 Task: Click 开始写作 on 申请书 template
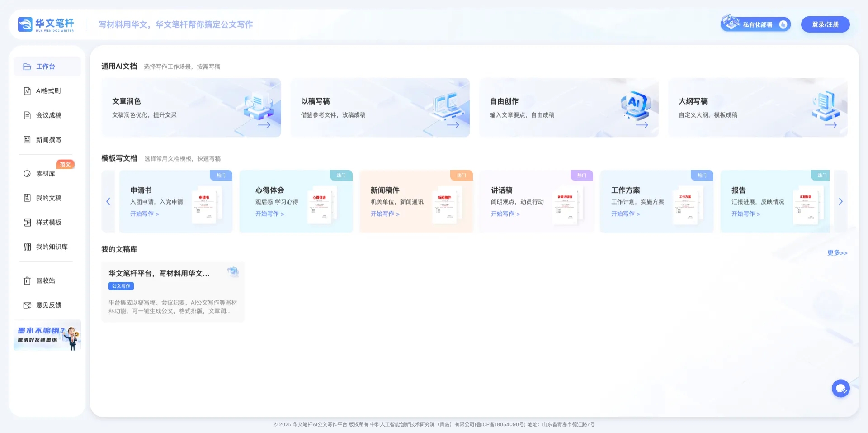(145, 214)
